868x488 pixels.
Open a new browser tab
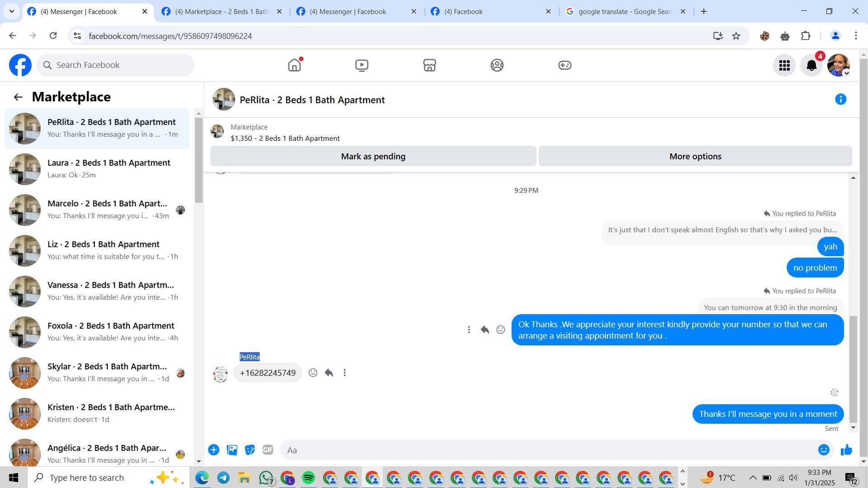[x=704, y=12]
